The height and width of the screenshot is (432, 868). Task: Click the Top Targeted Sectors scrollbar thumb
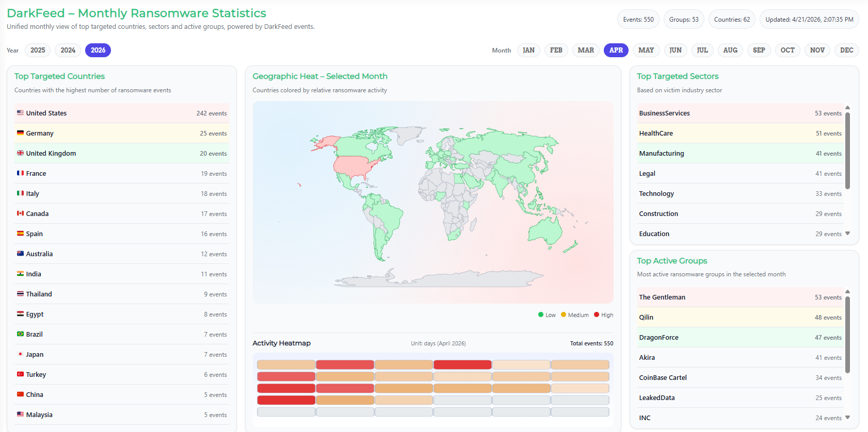(847, 151)
